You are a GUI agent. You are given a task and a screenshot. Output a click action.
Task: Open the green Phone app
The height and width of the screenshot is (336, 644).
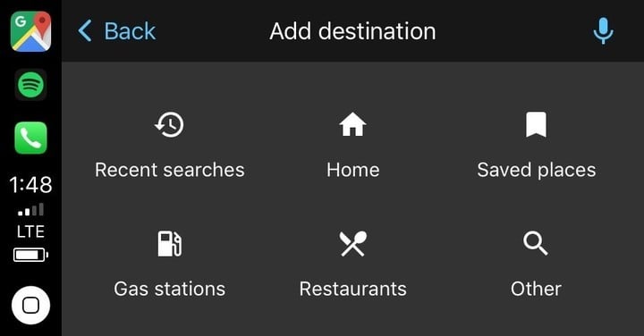(30, 138)
